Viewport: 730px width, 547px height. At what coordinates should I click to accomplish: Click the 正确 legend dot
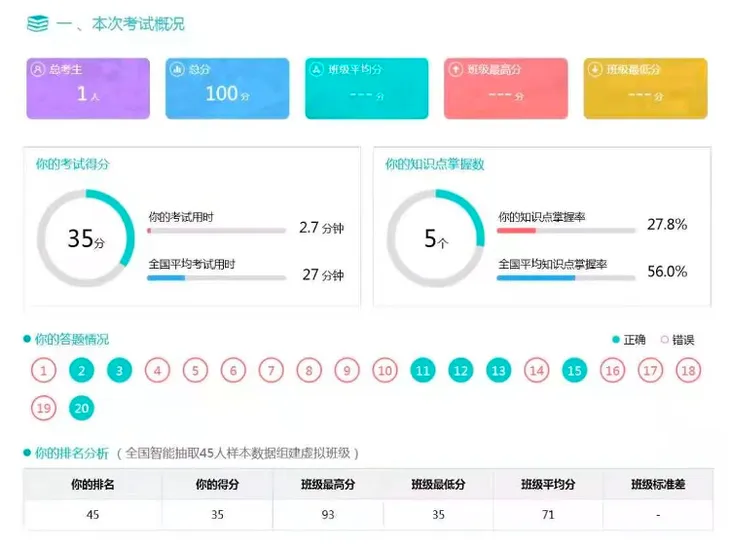pos(616,340)
